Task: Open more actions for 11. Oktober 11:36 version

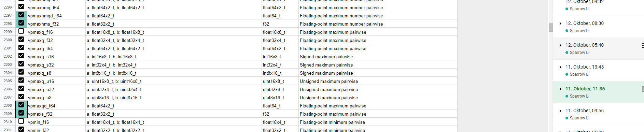Action: (642, 89)
